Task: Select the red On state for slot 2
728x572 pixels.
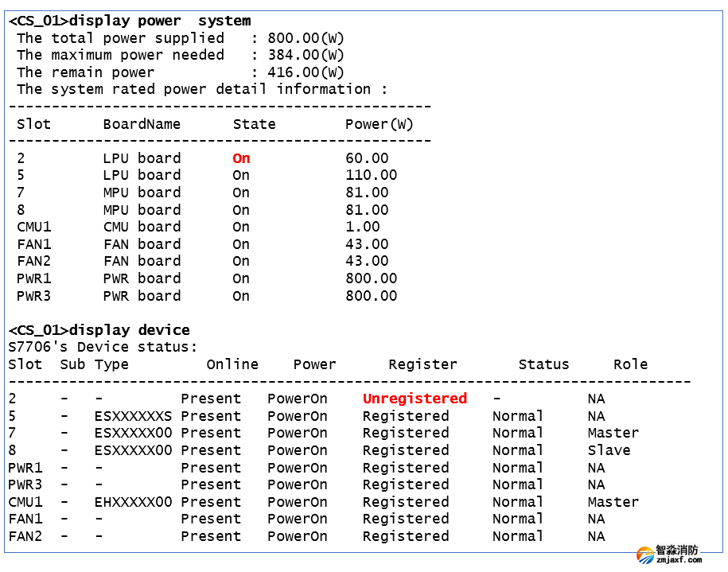Action: click(x=241, y=158)
